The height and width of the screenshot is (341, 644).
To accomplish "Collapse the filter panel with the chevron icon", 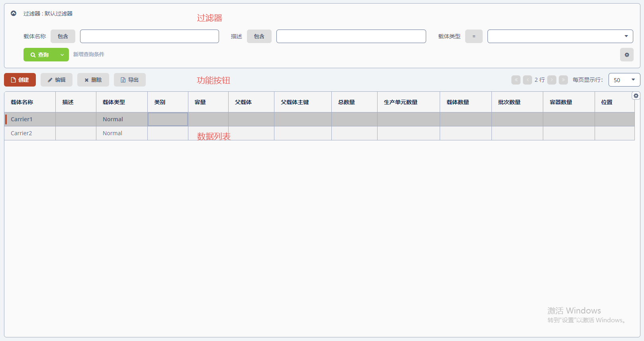I will (14, 13).
